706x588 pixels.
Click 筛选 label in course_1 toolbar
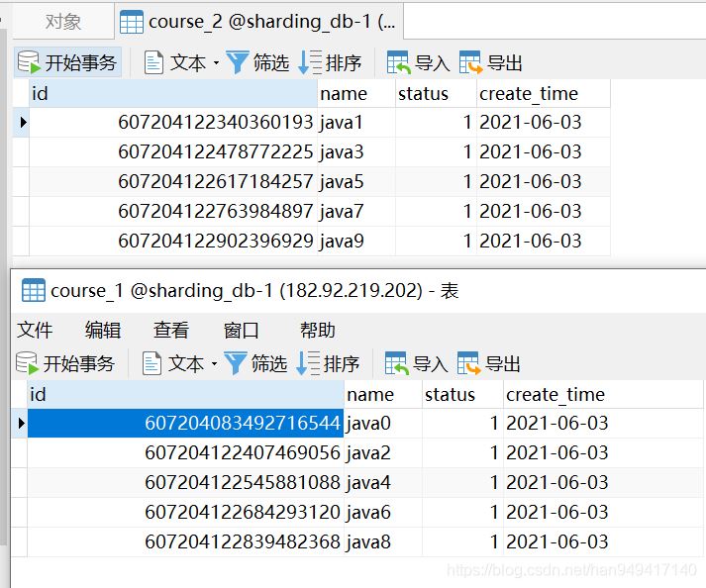269,363
